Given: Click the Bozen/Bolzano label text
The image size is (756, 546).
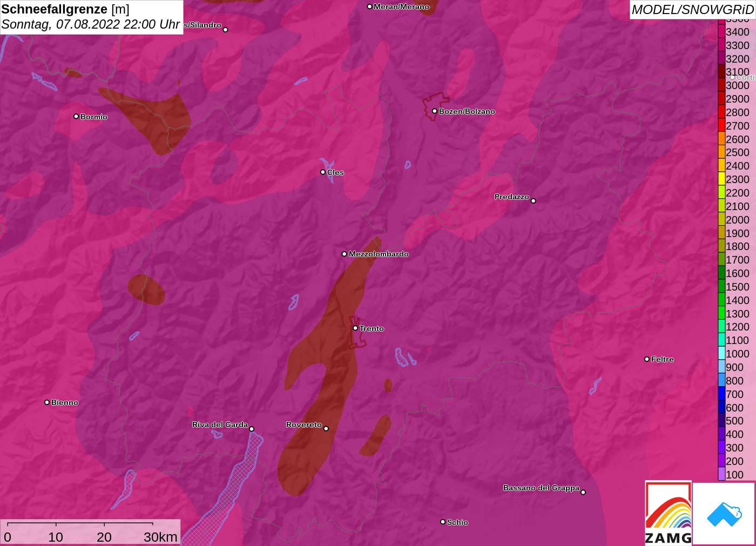Looking at the screenshot, I should tap(467, 111).
